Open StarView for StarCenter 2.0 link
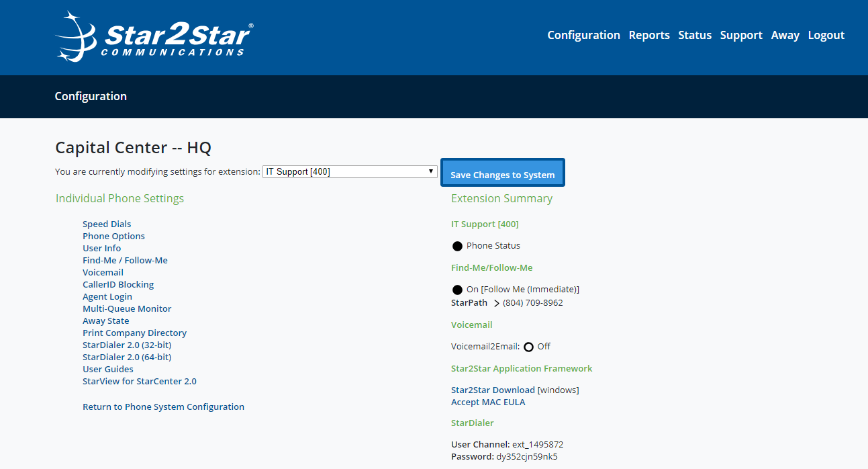868x469 pixels. click(140, 381)
